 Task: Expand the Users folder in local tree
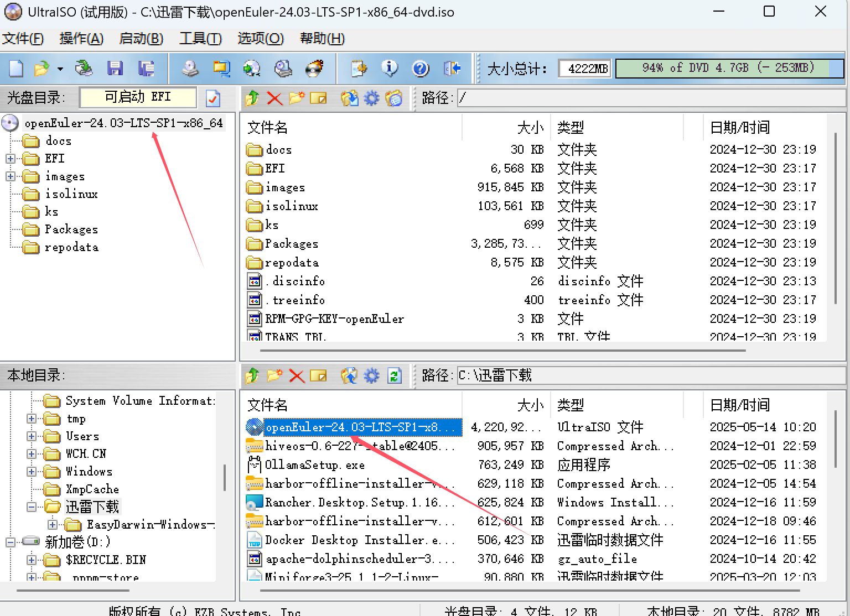pyautogui.click(x=32, y=436)
